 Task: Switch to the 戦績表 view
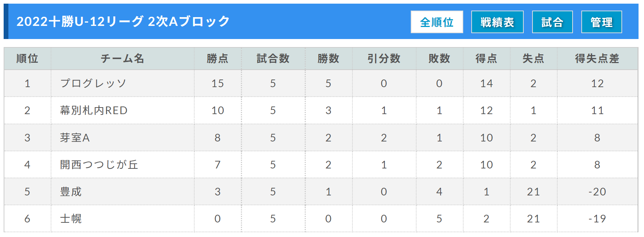pyautogui.click(x=497, y=22)
